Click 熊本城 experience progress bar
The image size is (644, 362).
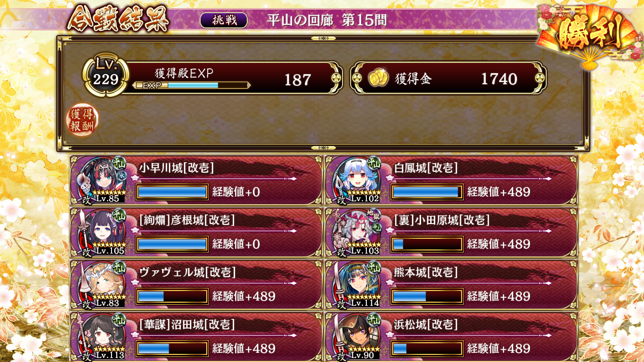pyautogui.click(x=427, y=297)
